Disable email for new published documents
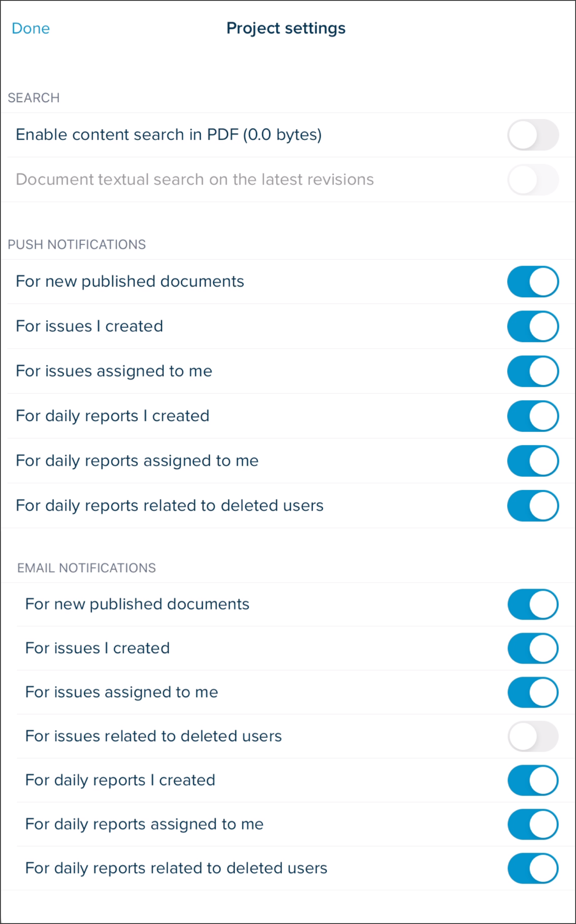This screenshot has width=576, height=924. click(533, 604)
